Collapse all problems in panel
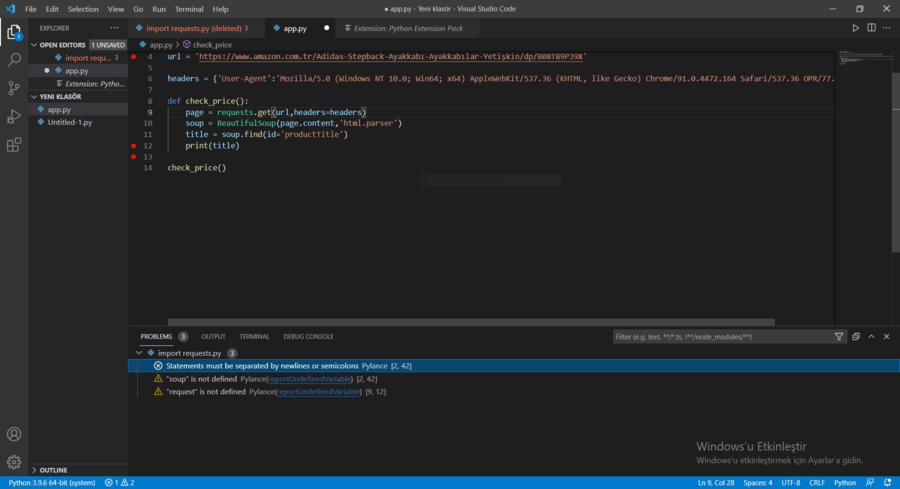This screenshot has width=900, height=489. (856, 337)
